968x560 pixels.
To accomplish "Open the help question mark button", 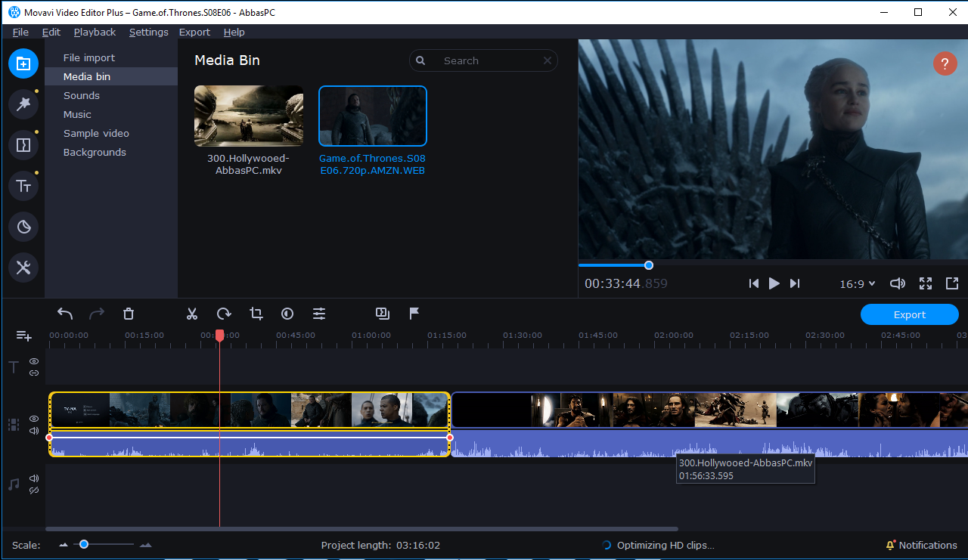I will [945, 63].
